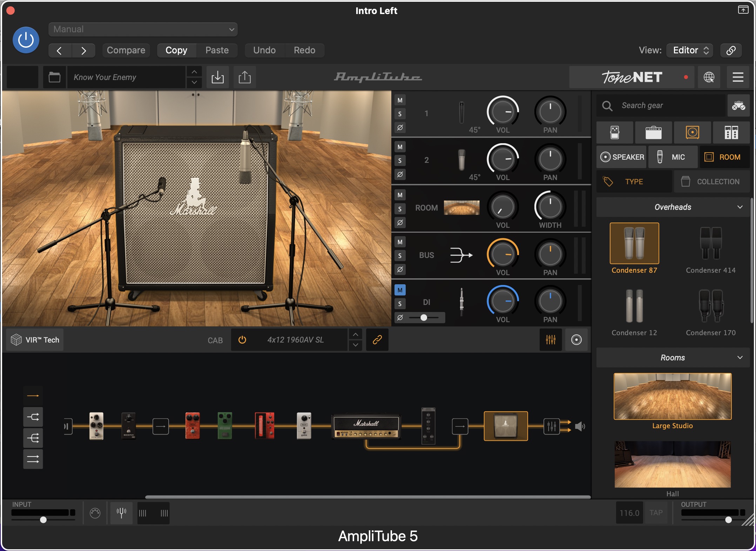Viewport: 756px width, 551px height.
Task: Open the VIR Tech view
Action: coord(35,340)
